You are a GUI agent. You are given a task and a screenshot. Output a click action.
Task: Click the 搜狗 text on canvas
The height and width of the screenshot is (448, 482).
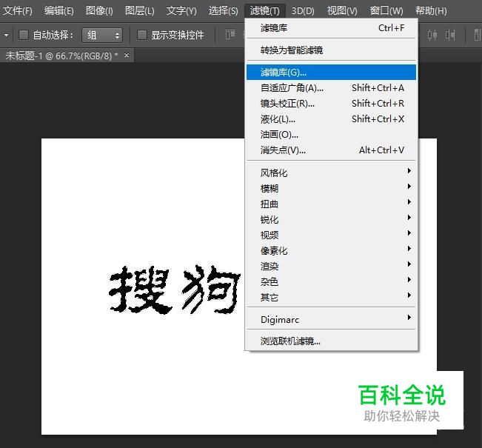click(175, 290)
